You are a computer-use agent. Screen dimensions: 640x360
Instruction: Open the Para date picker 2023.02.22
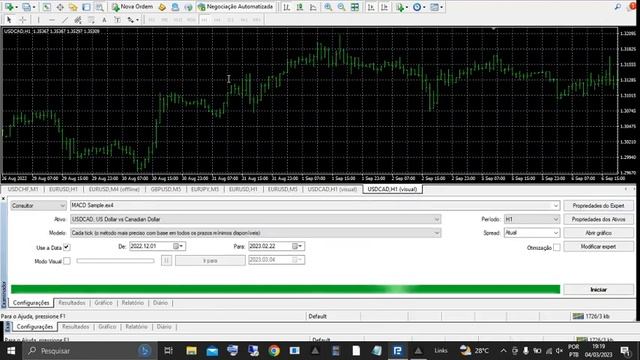click(x=297, y=246)
